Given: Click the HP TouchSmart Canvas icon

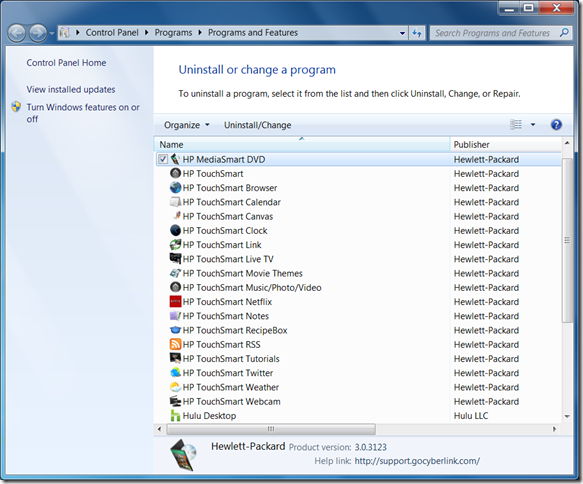Looking at the screenshot, I should (176, 216).
